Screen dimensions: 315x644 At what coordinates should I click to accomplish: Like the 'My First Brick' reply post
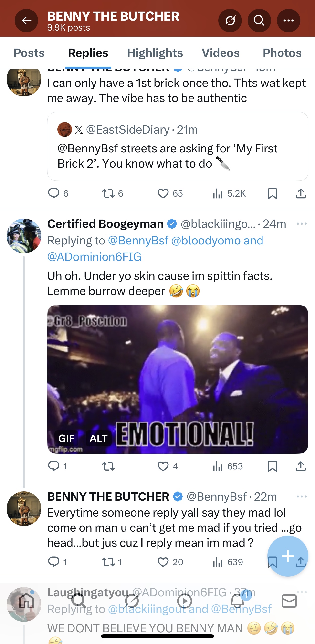pyautogui.click(x=163, y=193)
